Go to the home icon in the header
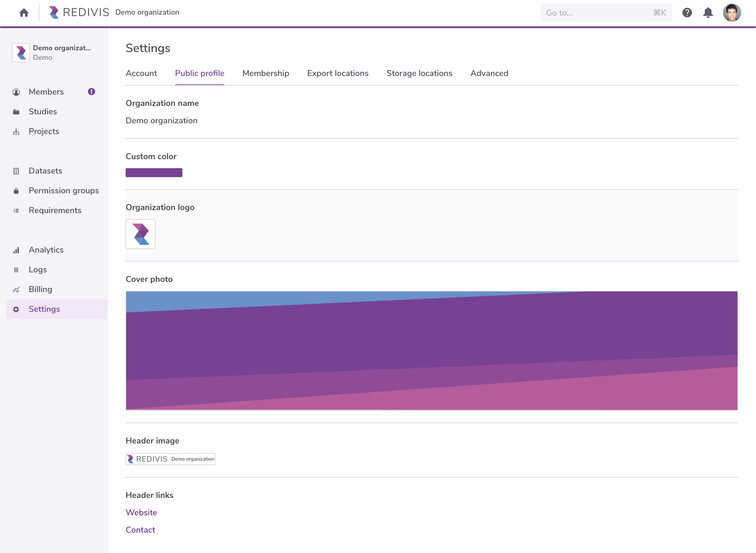The height and width of the screenshot is (553, 756). tap(24, 13)
